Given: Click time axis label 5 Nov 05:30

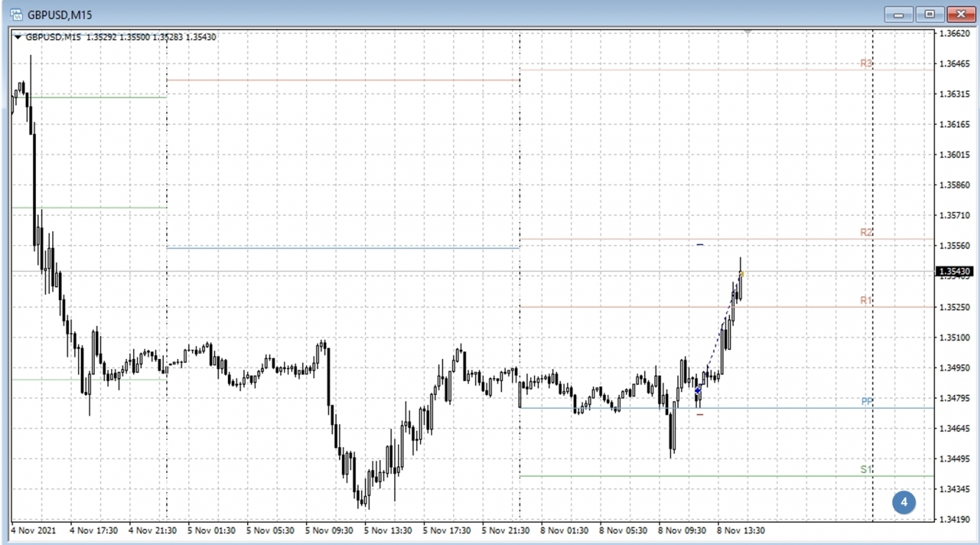Looking at the screenshot, I should tap(270, 530).
